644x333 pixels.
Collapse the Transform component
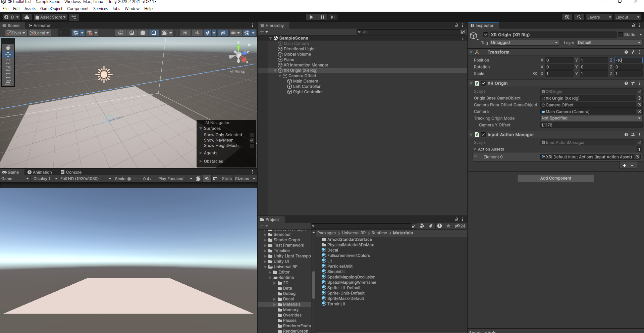click(471, 52)
